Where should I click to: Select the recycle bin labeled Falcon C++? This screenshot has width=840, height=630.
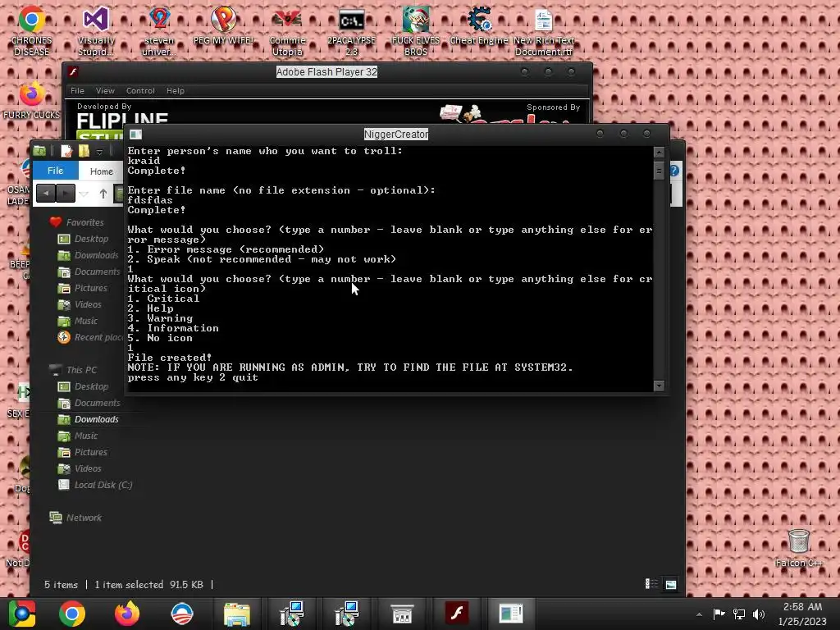point(799,547)
